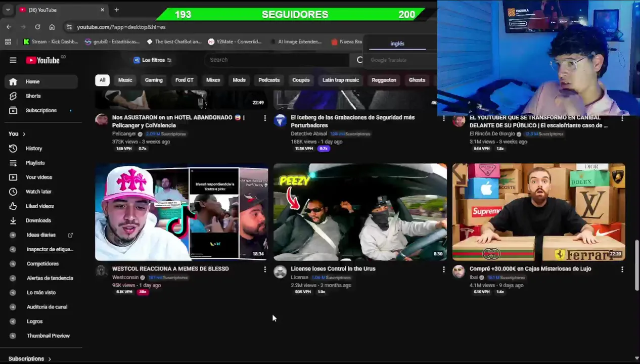Play the License Urus video thumbnail
Viewport: 640px width, 364px height.
360,212
